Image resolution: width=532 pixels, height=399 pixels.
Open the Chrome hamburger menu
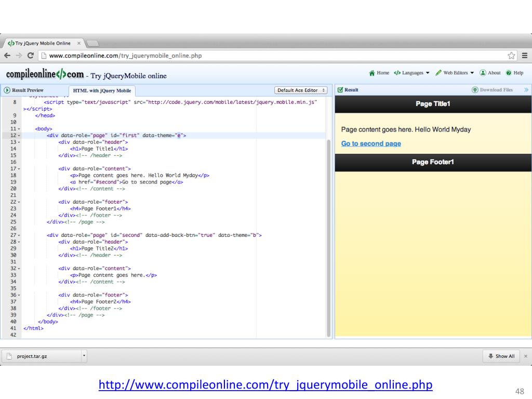525,56
